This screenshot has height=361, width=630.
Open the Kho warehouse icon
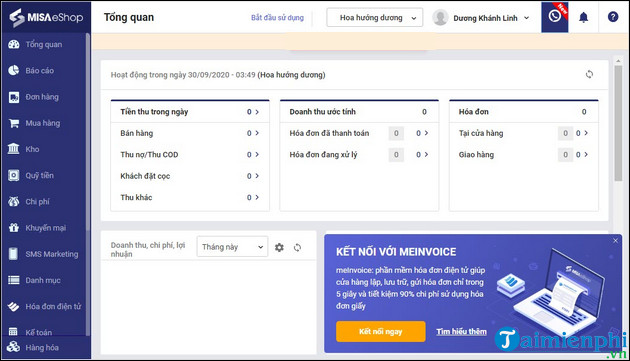14,149
